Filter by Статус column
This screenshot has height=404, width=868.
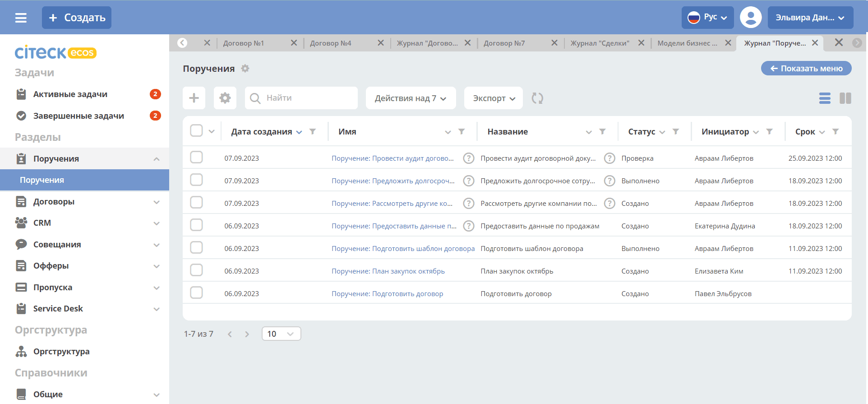tap(676, 131)
